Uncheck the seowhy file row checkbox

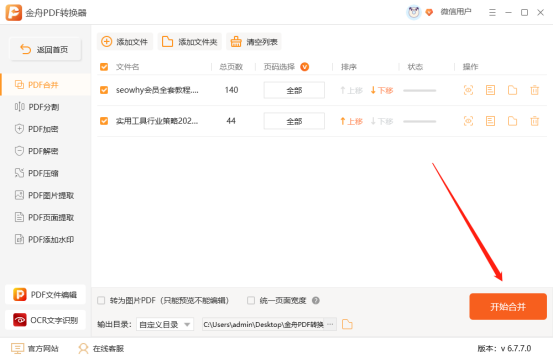(104, 90)
